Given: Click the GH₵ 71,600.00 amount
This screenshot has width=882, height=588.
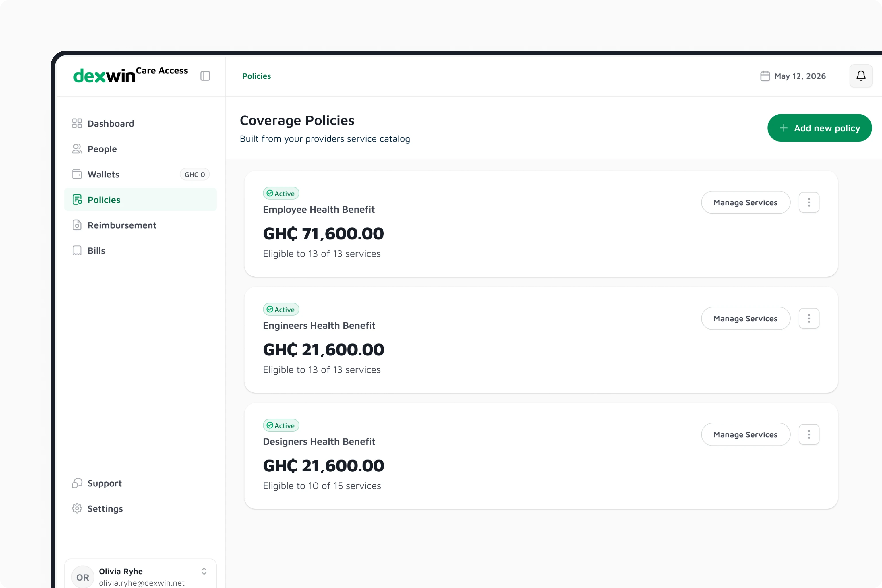Looking at the screenshot, I should 323,234.
